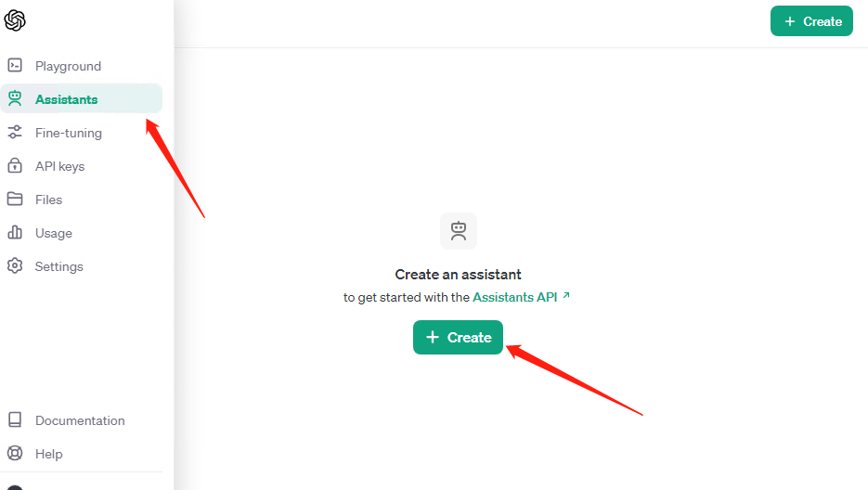Click the profile avatar at sidebar bottom
The width and height of the screenshot is (868, 490).
pos(15,488)
